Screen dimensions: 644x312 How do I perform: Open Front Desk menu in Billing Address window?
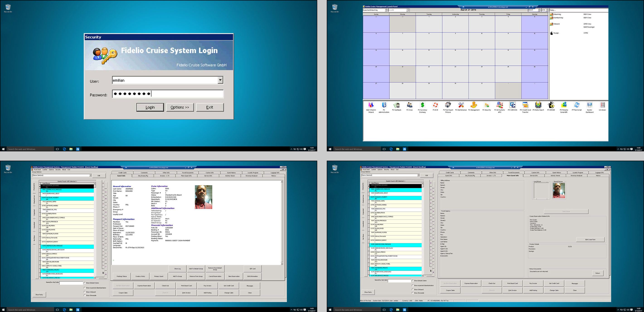click(x=366, y=170)
